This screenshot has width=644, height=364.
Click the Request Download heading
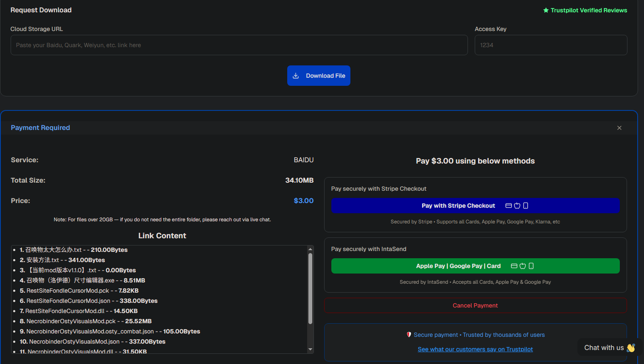coord(41,10)
